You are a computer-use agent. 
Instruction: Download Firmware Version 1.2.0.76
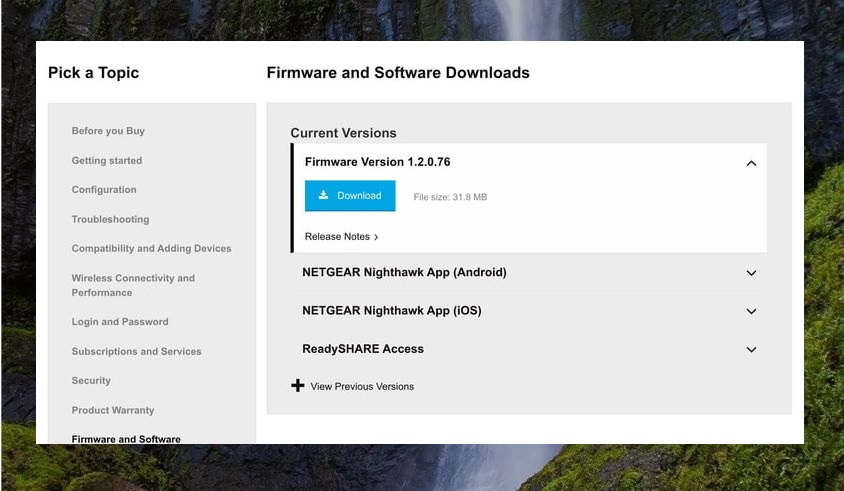click(350, 195)
